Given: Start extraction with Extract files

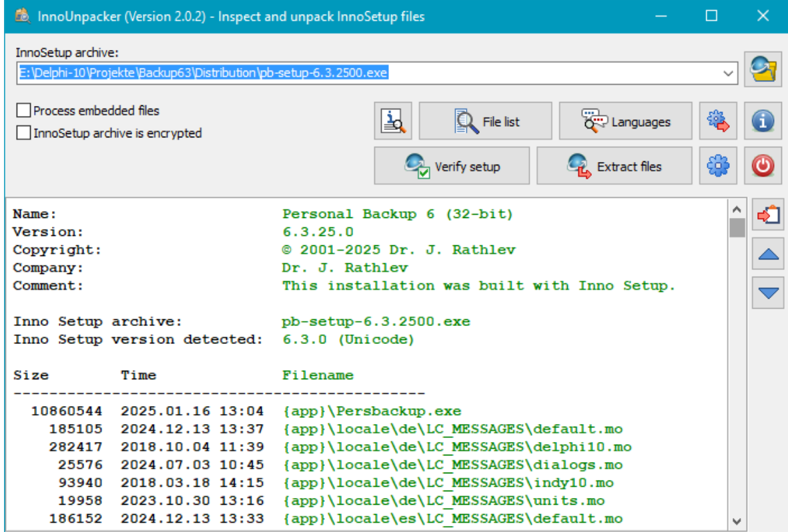Looking at the screenshot, I should tap(615, 165).
